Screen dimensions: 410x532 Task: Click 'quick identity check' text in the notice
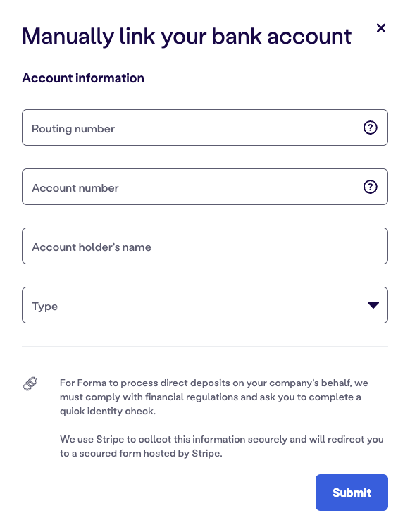coord(107,412)
